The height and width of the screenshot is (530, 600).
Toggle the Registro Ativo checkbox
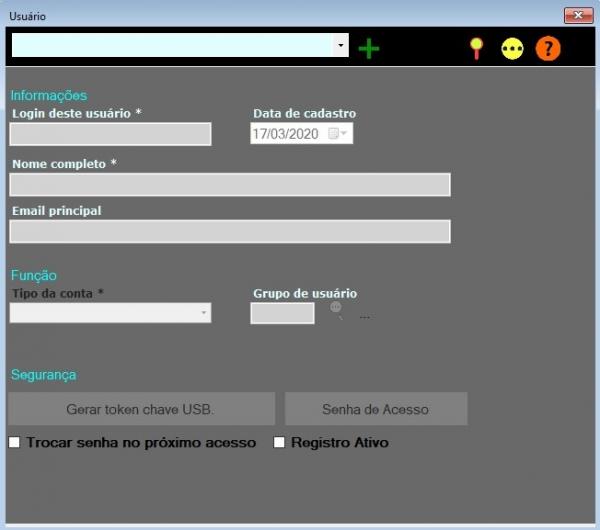(280, 442)
